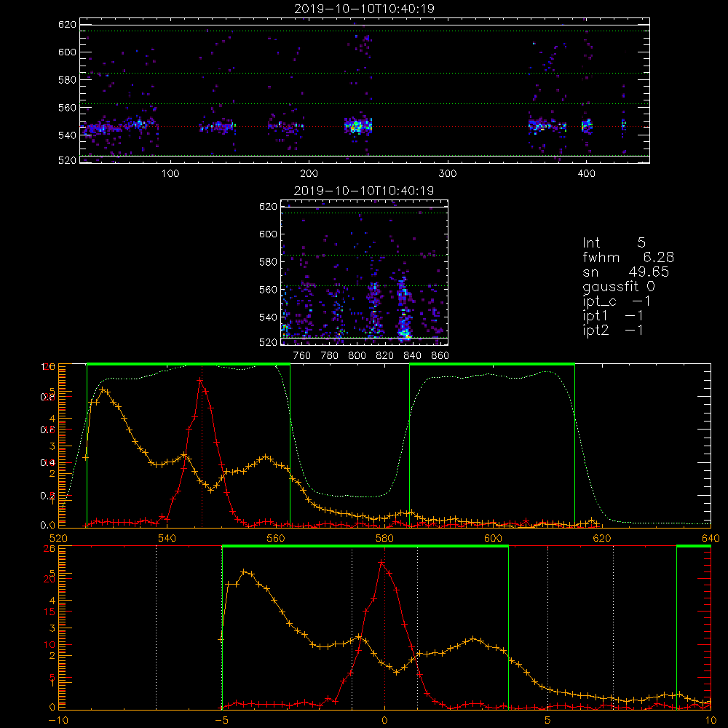
Task: Click brightest blob near x=235 in wide spectrogram
Action: (357, 126)
